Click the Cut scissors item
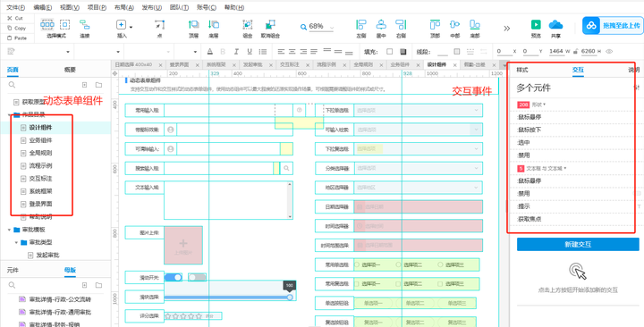The width and height of the screenshot is (644, 327). [15, 18]
